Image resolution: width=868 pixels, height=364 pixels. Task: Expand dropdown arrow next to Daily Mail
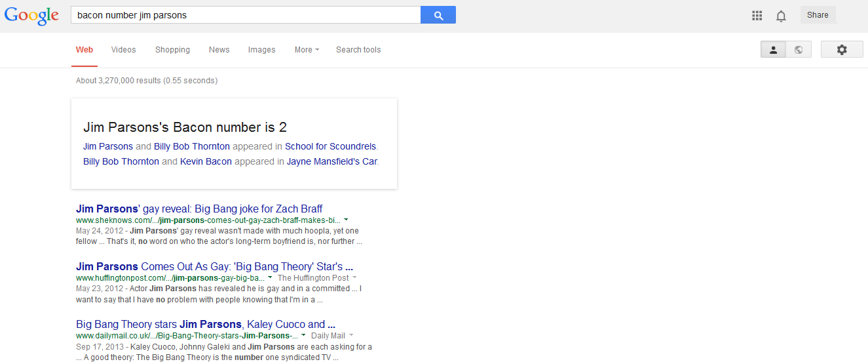coord(351,336)
